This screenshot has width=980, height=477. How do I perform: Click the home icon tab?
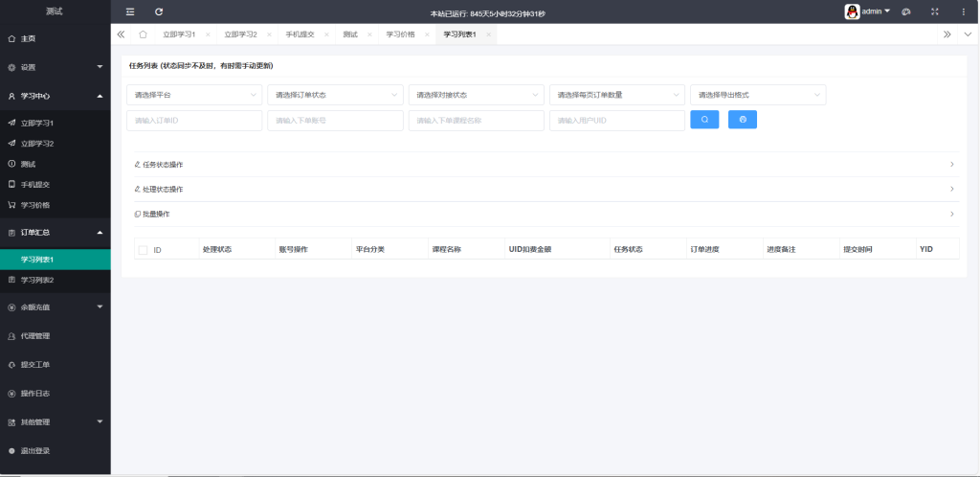click(x=143, y=34)
